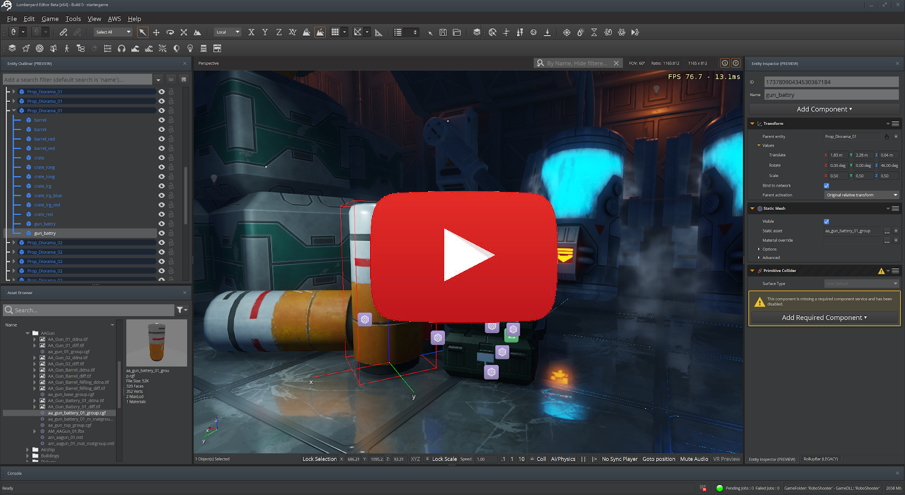The image size is (905, 495).
Task: Click the link objects chain icon
Action: click(x=63, y=32)
